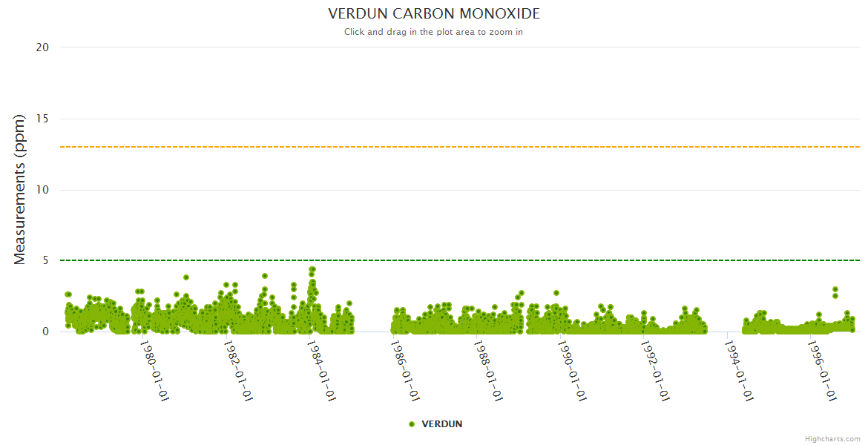Select the 1994-01-01 x-axis date label

tap(740, 370)
